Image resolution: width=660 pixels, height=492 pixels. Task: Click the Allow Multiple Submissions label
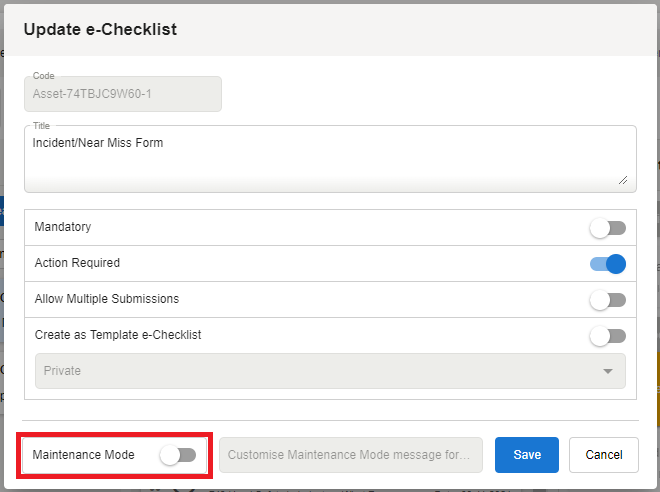click(107, 299)
